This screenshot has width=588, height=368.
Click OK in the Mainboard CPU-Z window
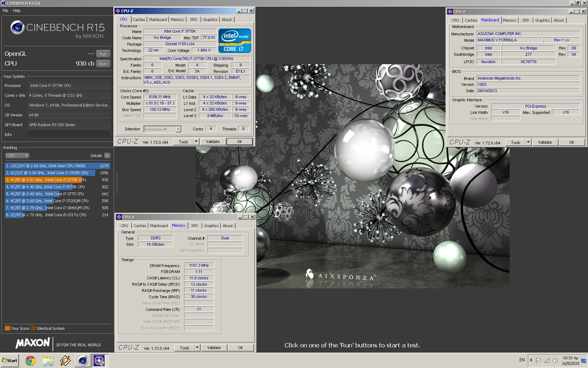572,142
